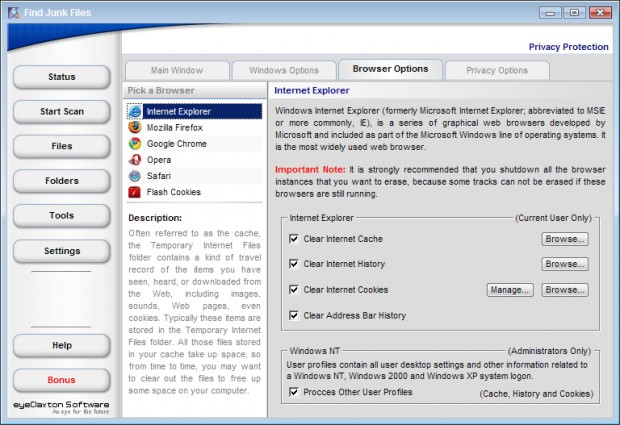Click the Google Chrome icon
The image size is (620, 425).
pos(135,144)
